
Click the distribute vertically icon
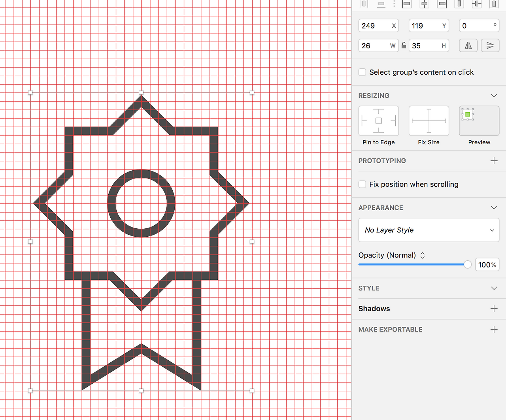381,4
